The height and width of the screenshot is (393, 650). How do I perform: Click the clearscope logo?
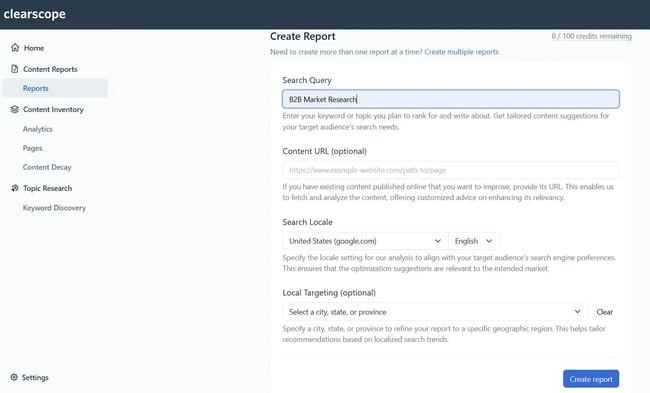click(34, 14)
